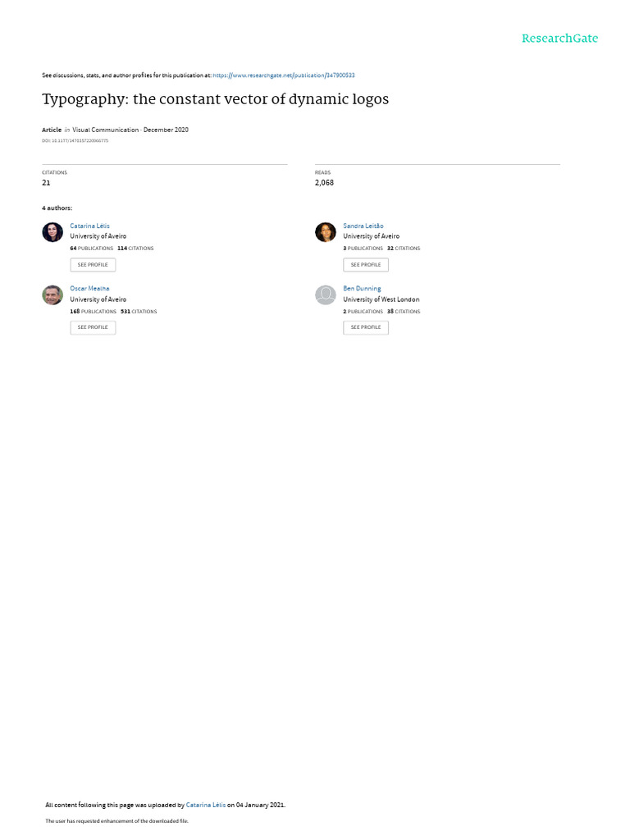This screenshot has height=840, width=630.
Task: Click the reads count 2,068
Action: (x=324, y=183)
